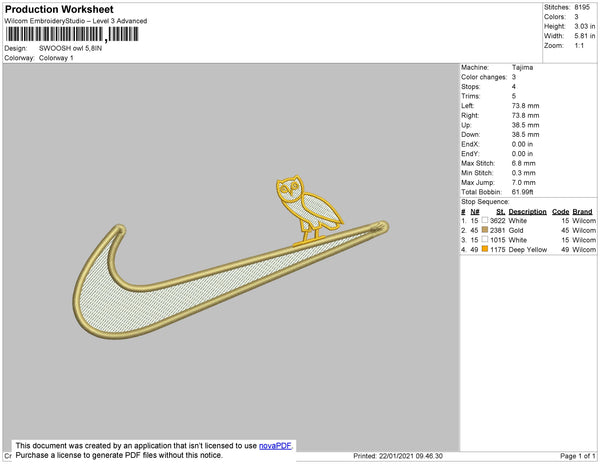The image size is (600, 464).
Task: Click the 'St.' column header
Action: click(x=501, y=212)
